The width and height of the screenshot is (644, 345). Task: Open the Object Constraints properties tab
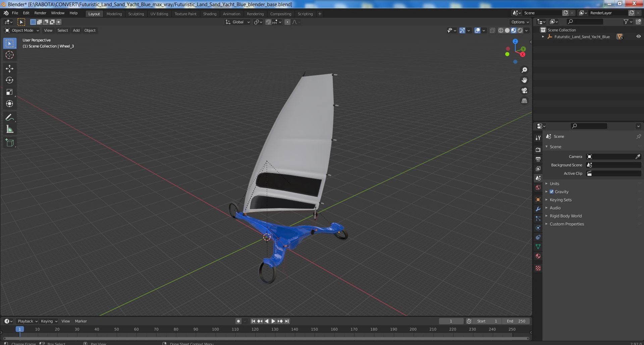[x=538, y=237]
